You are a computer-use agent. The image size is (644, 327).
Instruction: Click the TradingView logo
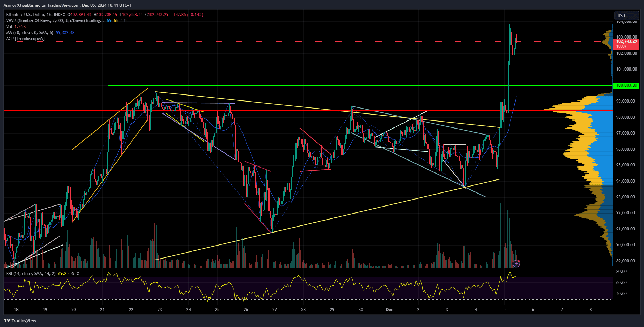coord(20,321)
